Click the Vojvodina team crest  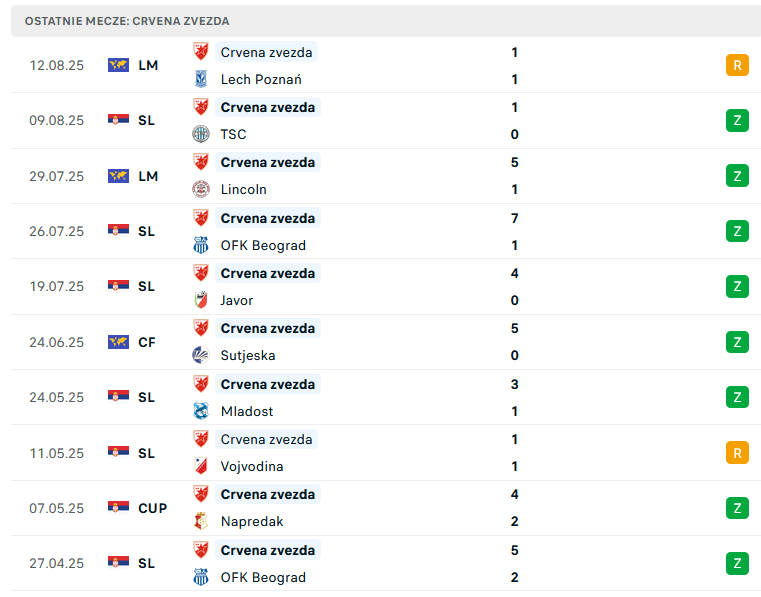[x=200, y=466]
